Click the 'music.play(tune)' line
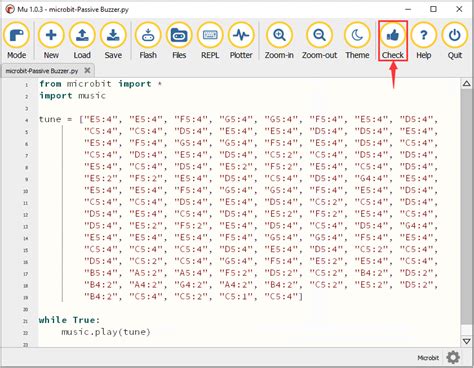474x368 pixels. click(x=106, y=332)
